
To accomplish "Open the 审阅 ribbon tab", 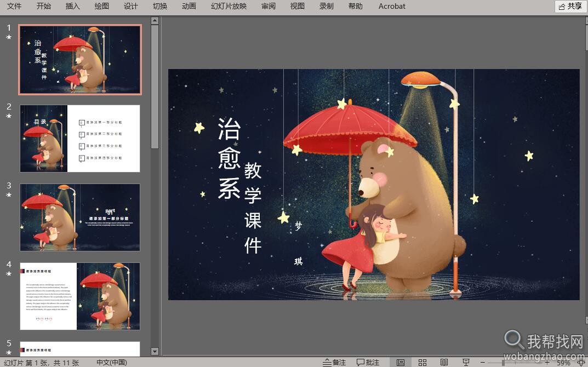I will 269,6.
